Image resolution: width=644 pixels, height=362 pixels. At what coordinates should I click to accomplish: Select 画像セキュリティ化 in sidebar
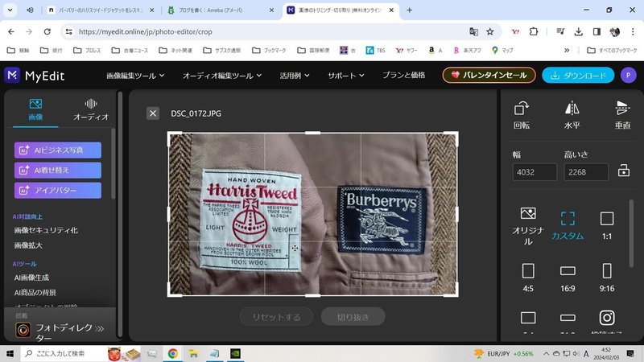click(x=46, y=230)
